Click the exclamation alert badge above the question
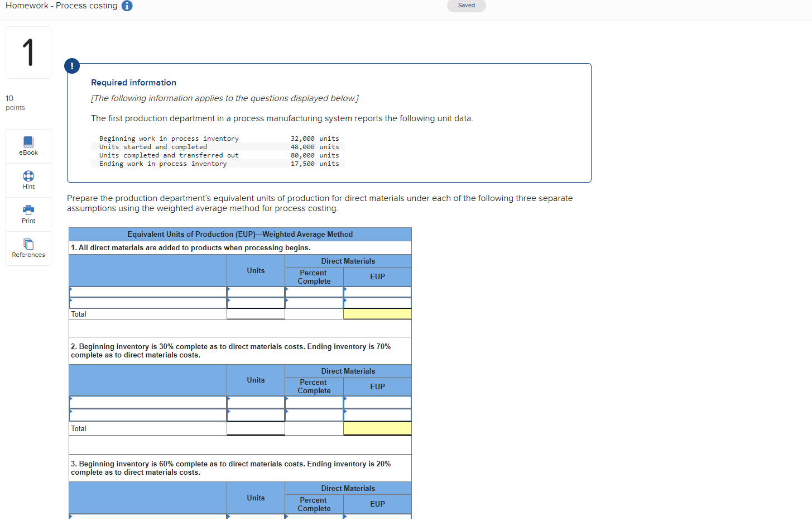The image size is (812, 520). pos(71,65)
